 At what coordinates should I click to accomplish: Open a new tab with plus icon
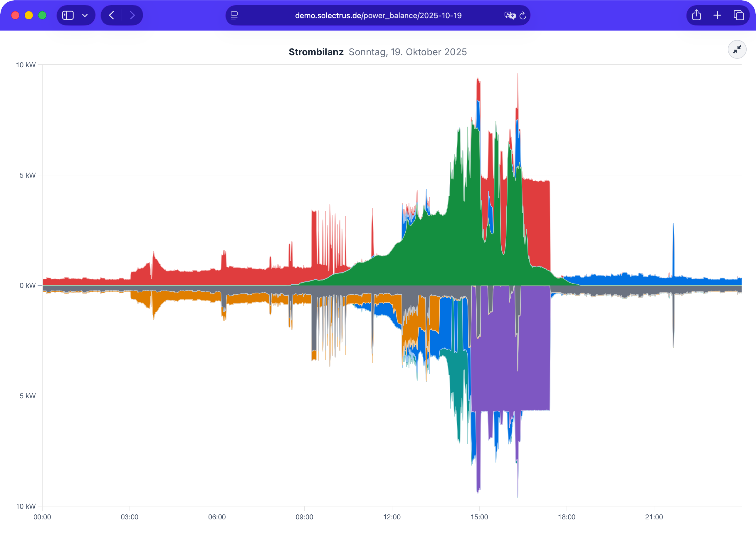[717, 16]
